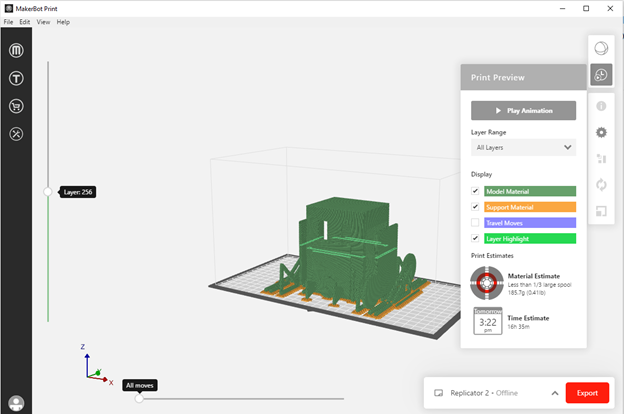Image resolution: width=624 pixels, height=414 pixels.
Task: Click the Layer: 256 tooltip label
Action: 78,192
